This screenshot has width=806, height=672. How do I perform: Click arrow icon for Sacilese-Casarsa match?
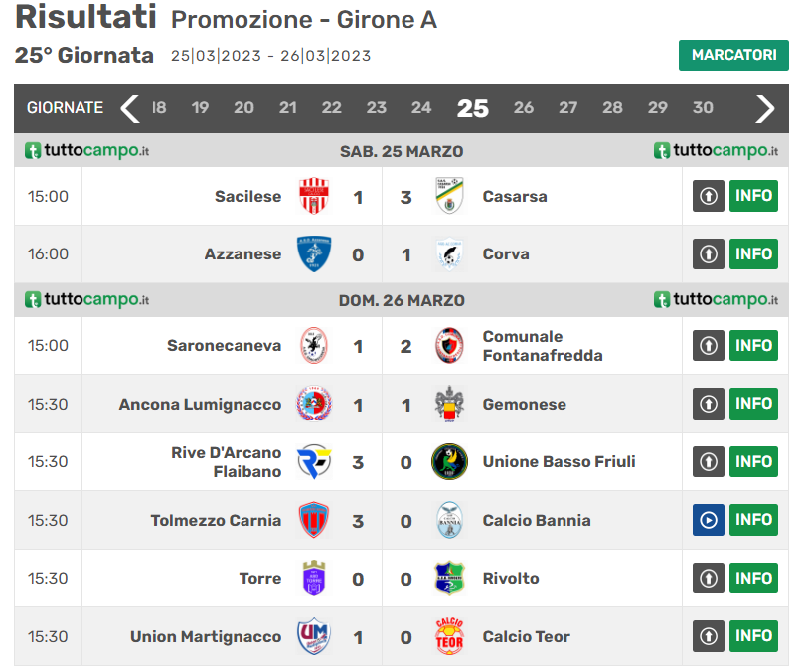[x=709, y=196]
